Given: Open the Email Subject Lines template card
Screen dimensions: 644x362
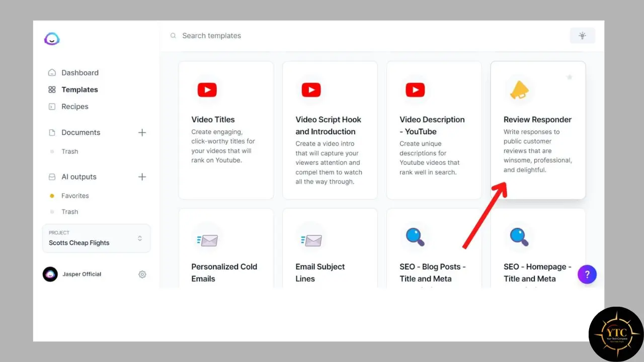Looking at the screenshot, I should 330,248.
